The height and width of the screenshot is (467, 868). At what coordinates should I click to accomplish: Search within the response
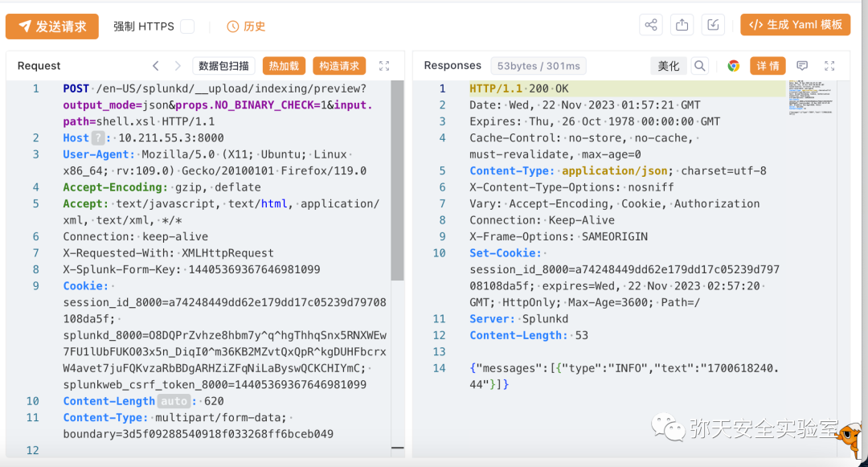coord(700,66)
